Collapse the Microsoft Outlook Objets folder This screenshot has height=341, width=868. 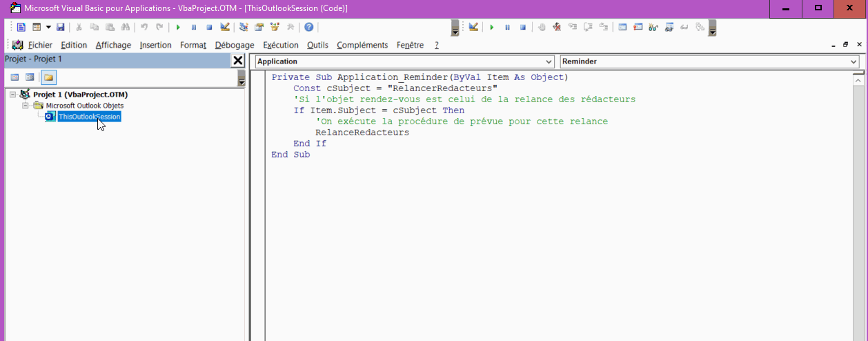tap(26, 106)
